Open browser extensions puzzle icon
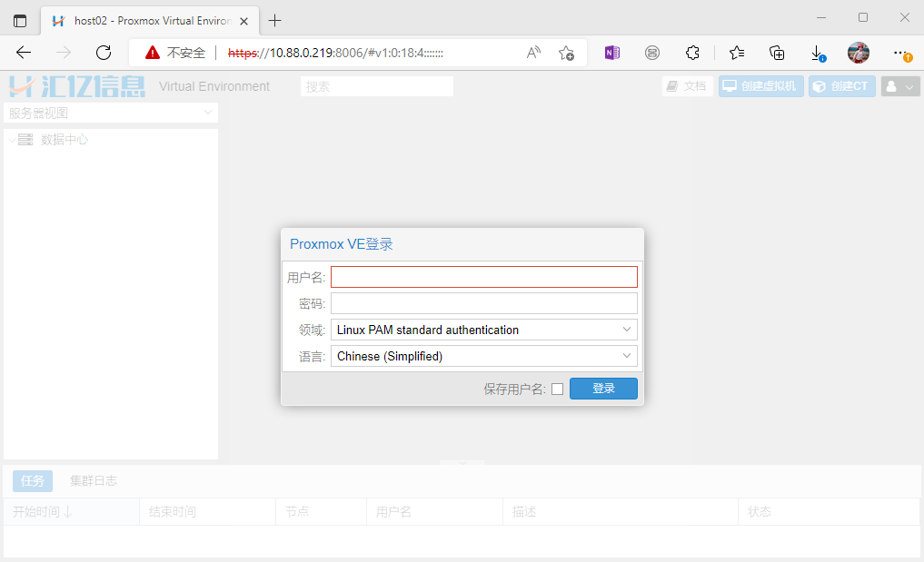The width and height of the screenshot is (924, 562). click(x=692, y=53)
